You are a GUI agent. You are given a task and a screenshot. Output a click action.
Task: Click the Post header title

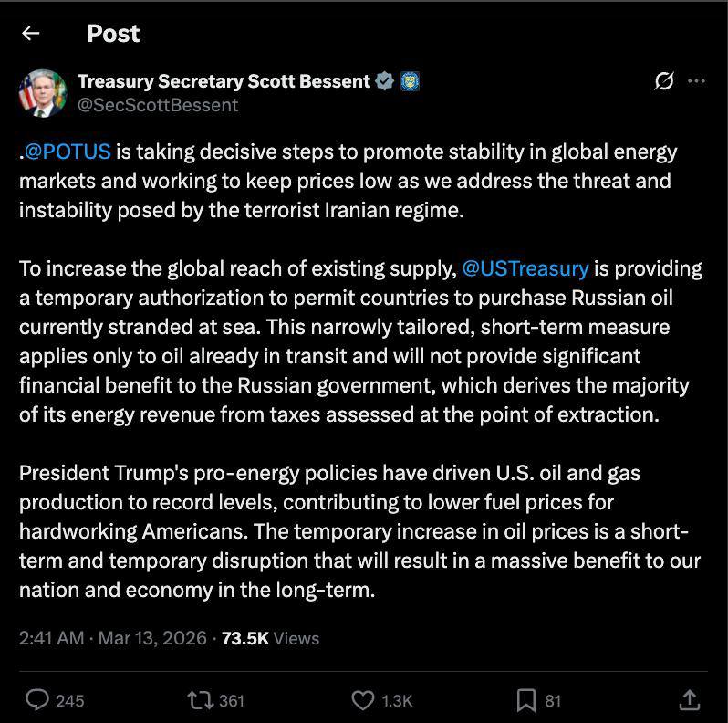[113, 34]
